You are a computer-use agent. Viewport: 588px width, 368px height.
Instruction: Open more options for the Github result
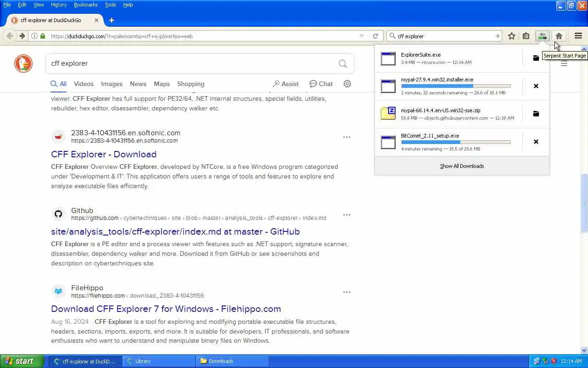[347, 215]
